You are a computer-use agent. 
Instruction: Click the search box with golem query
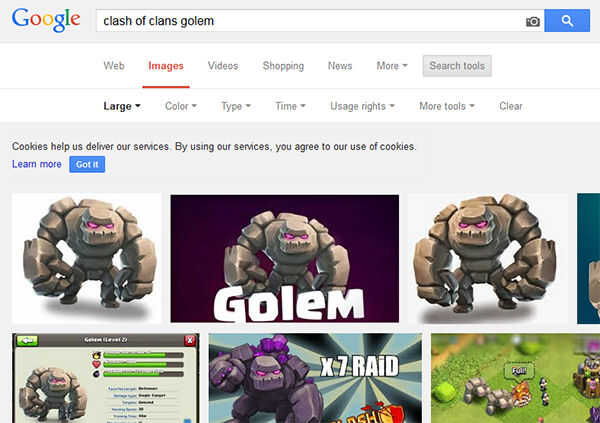coord(310,21)
